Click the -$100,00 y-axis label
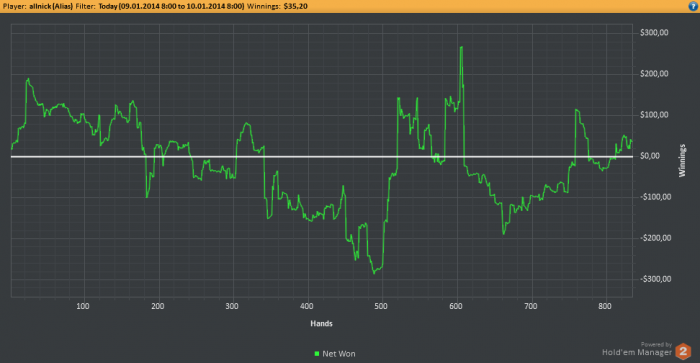 pyautogui.click(x=655, y=197)
